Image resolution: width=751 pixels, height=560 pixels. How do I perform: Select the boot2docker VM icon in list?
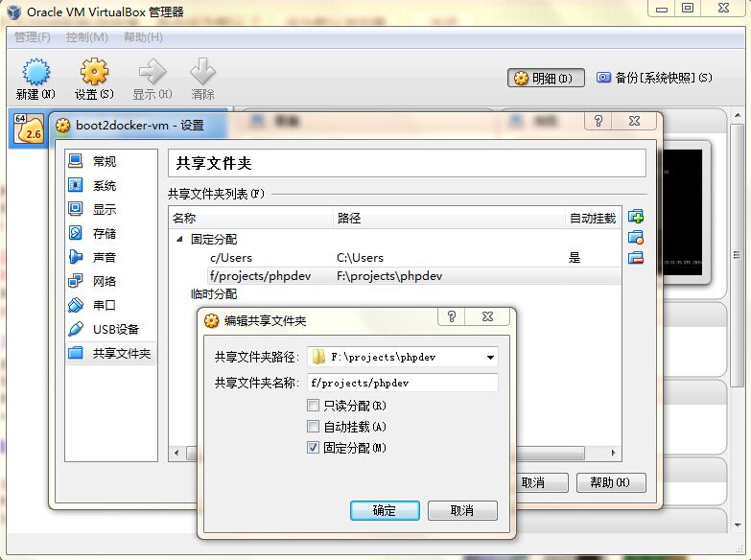pyautogui.click(x=28, y=128)
